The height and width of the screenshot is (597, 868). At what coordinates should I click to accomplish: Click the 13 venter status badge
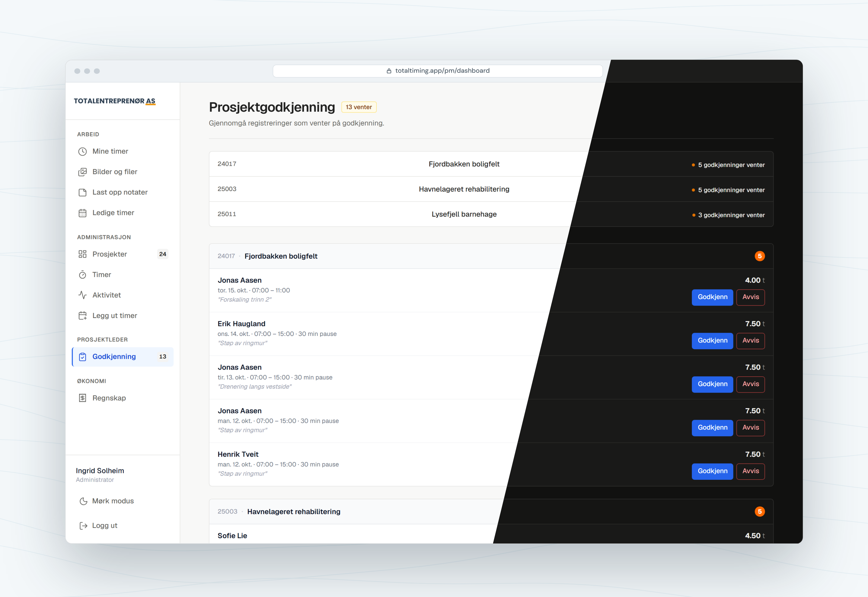point(359,107)
